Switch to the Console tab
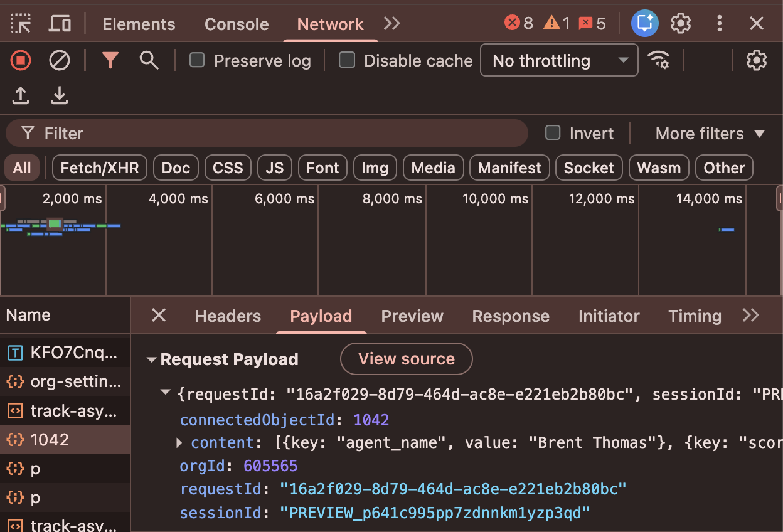 tap(237, 24)
